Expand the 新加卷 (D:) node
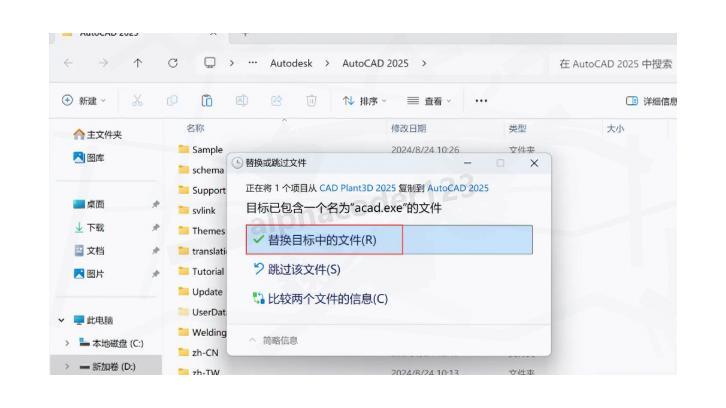The width and height of the screenshot is (726, 408). pos(67,366)
